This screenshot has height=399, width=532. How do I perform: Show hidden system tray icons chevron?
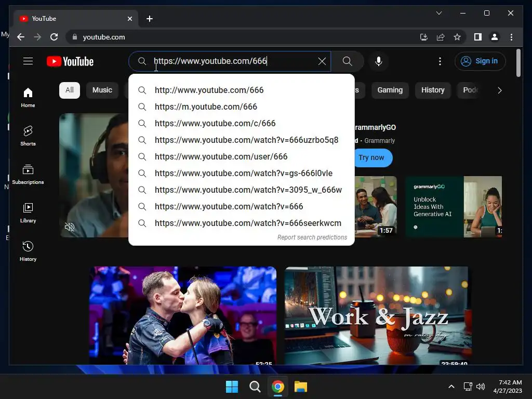pyautogui.click(x=451, y=387)
